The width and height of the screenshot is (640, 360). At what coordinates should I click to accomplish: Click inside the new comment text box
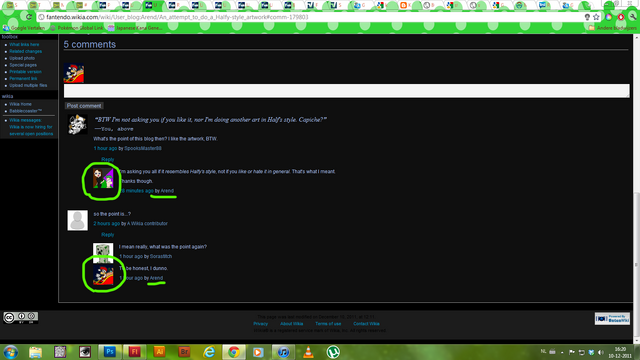(347, 91)
